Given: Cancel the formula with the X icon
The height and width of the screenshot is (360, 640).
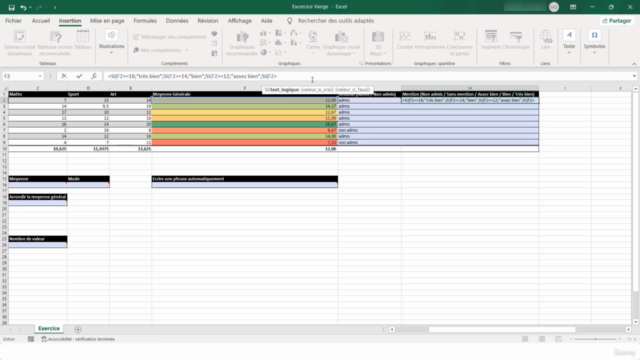Looking at the screenshot, I should click(x=64, y=76).
